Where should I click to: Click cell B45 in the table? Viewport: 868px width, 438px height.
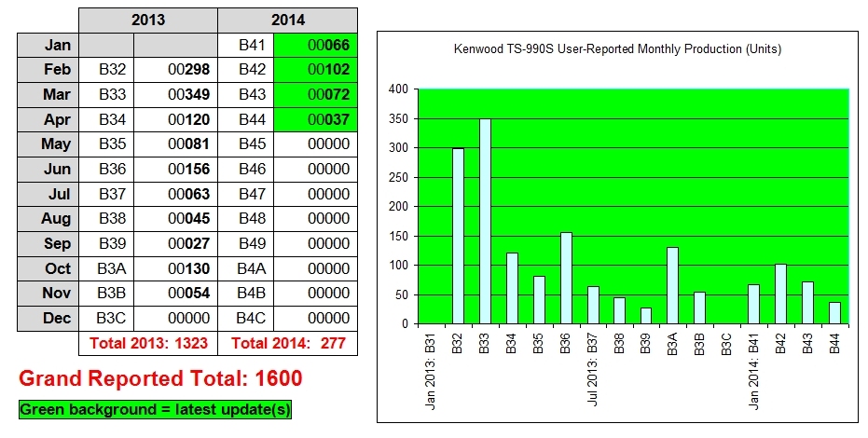tap(246, 144)
